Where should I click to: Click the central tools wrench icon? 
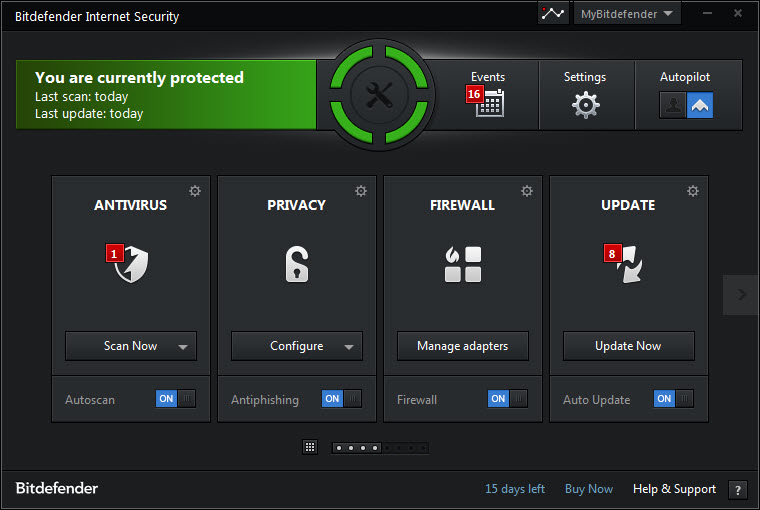tap(379, 95)
